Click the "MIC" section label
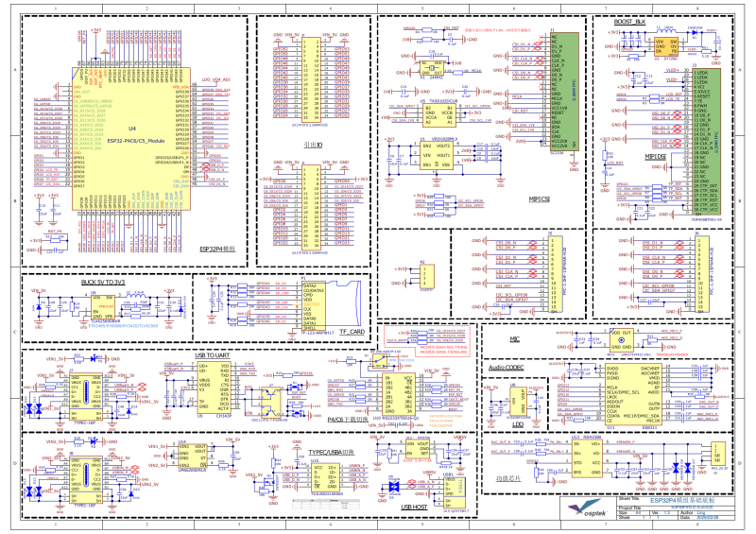756x534 pixels. coord(515,339)
